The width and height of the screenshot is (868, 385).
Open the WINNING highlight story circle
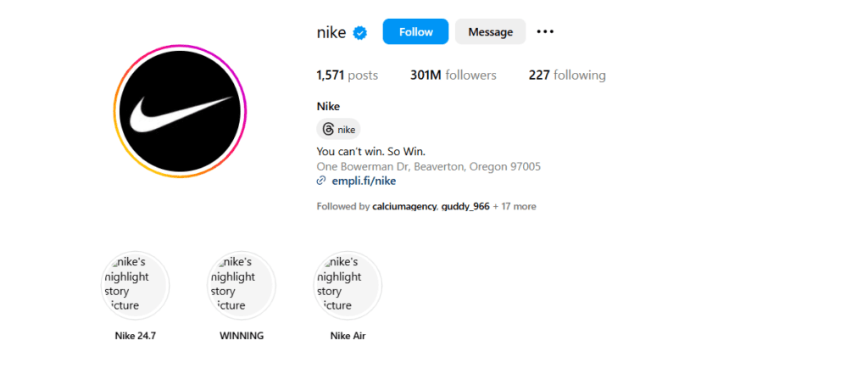242,286
